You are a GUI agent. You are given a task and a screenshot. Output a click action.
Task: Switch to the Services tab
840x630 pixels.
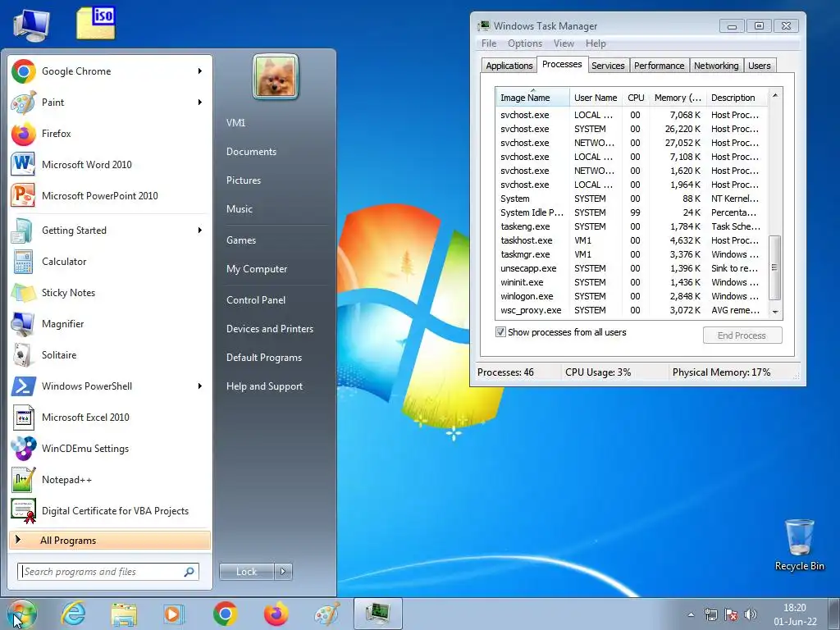coord(608,66)
